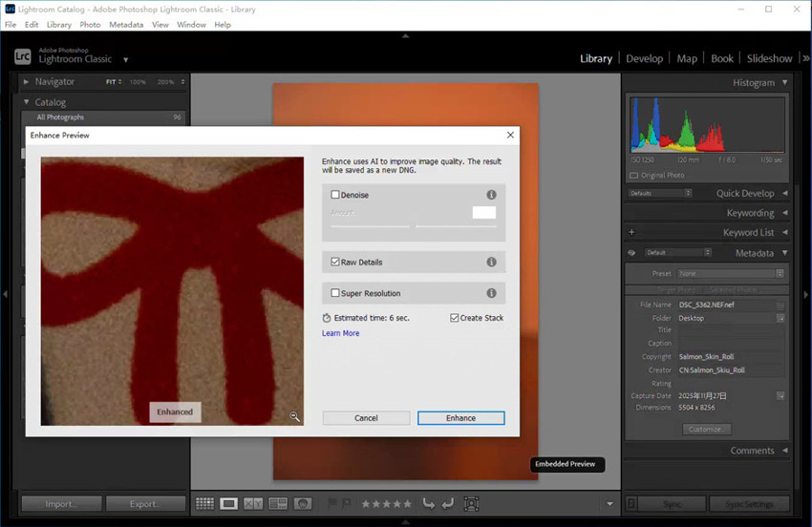Open the Photo menu
Image resolution: width=812 pixels, height=527 pixels.
tap(90, 24)
